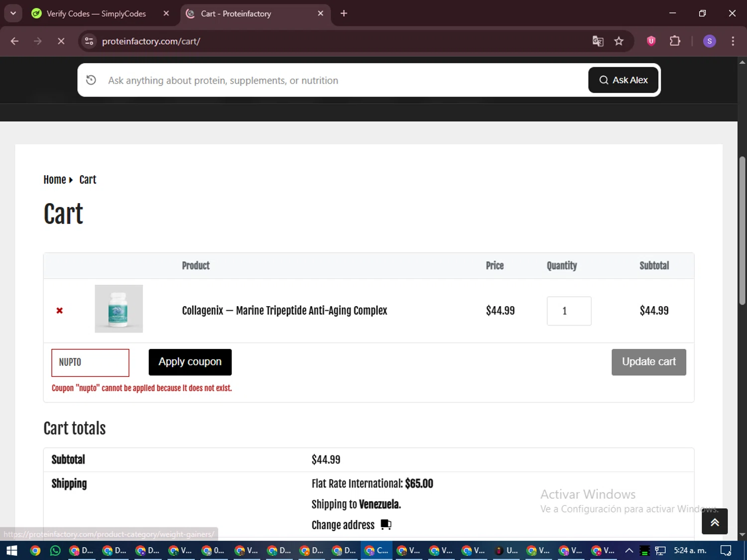Click the Flat Rate International $65.00 text
The height and width of the screenshot is (560, 747).
tap(372, 484)
